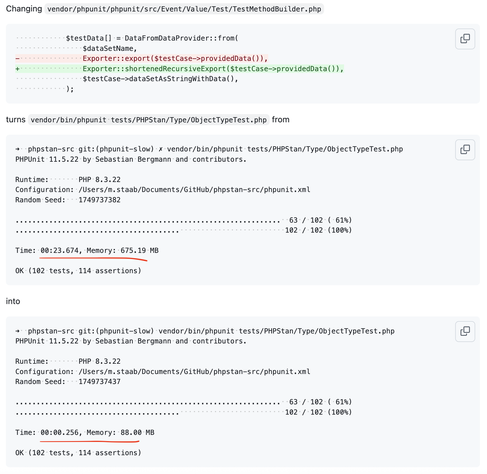Click the word "into" between output blocks
This screenshot has height=474, width=487.
[x=13, y=301]
